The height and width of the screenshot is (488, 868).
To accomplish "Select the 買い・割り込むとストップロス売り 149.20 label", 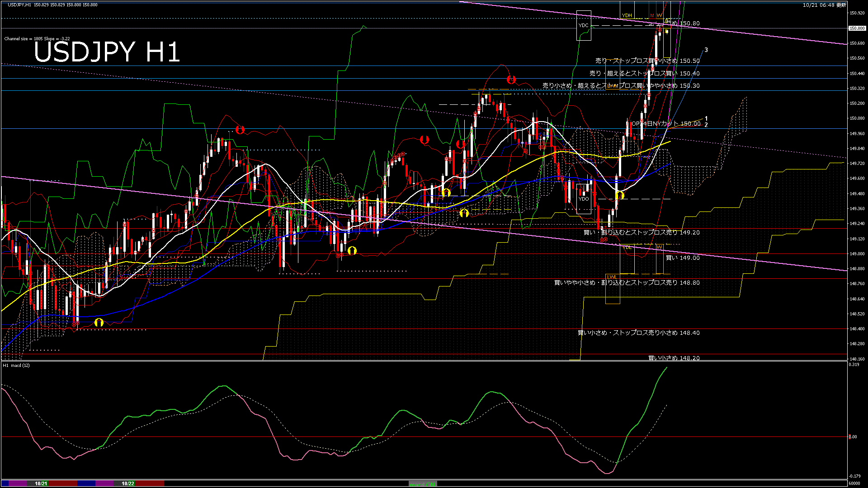I will [x=642, y=232].
